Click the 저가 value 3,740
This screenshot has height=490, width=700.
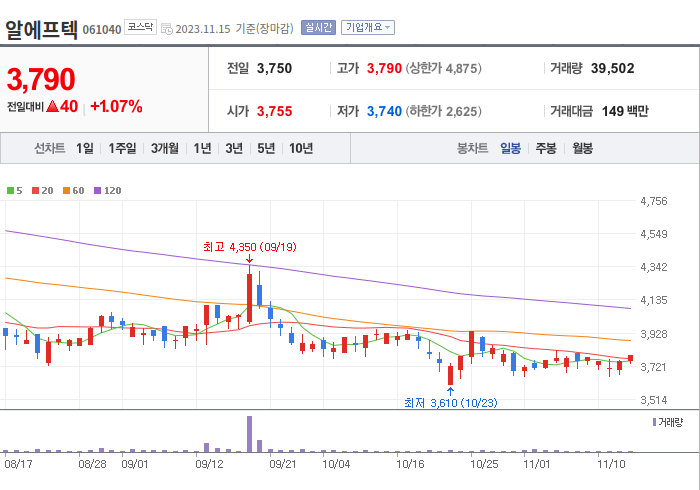pyautogui.click(x=384, y=111)
